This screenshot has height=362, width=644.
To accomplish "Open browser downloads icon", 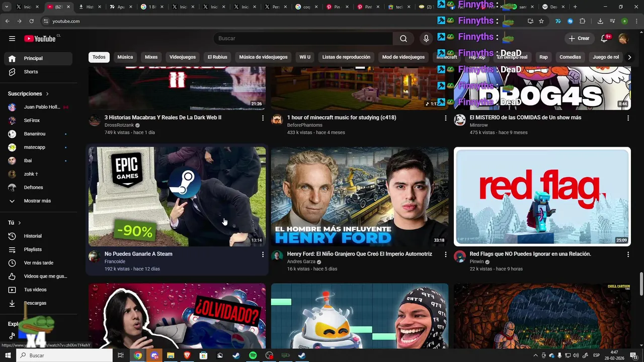I will (x=600, y=21).
